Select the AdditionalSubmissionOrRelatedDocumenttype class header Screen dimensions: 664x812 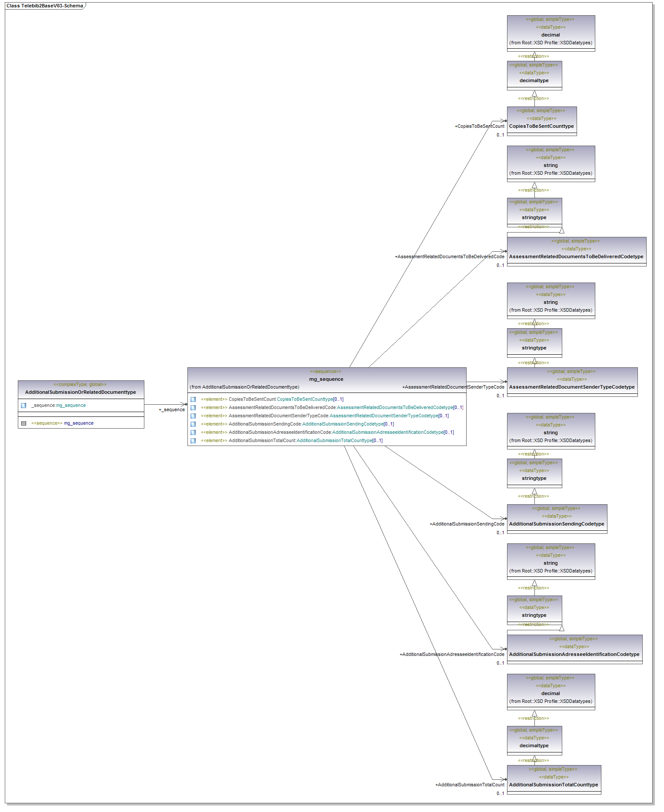pyautogui.click(x=80, y=392)
